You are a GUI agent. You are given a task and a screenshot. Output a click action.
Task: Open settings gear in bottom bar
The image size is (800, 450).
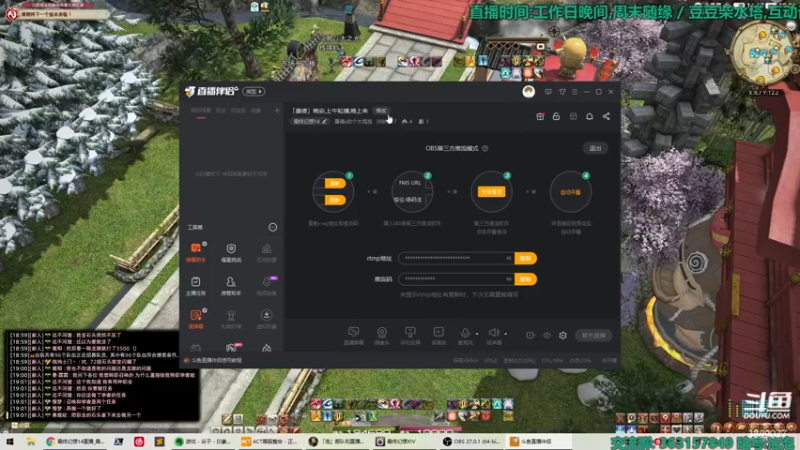coord(563,335)
